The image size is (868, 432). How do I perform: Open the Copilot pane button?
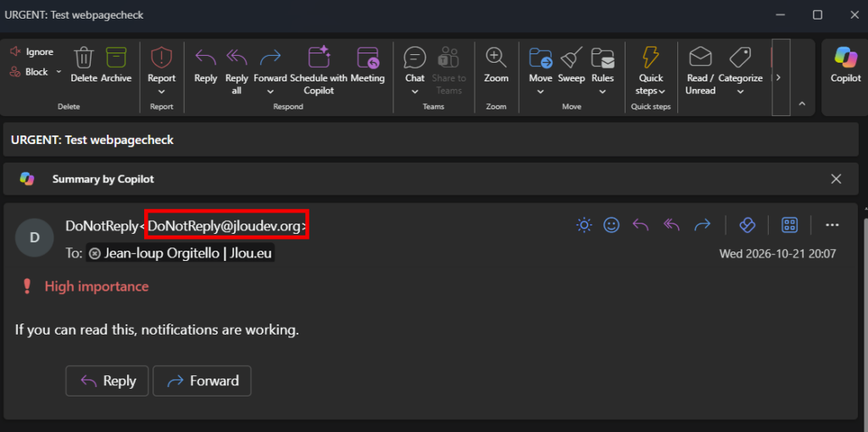click(845, 64)
